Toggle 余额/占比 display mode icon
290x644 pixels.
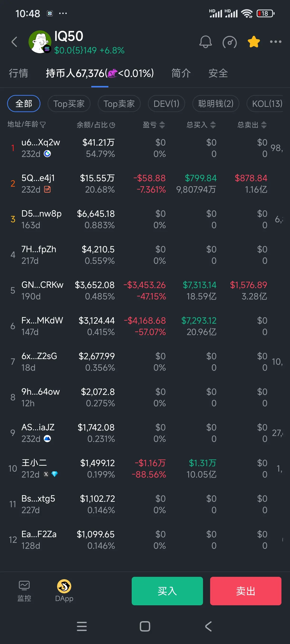[112, 125]
